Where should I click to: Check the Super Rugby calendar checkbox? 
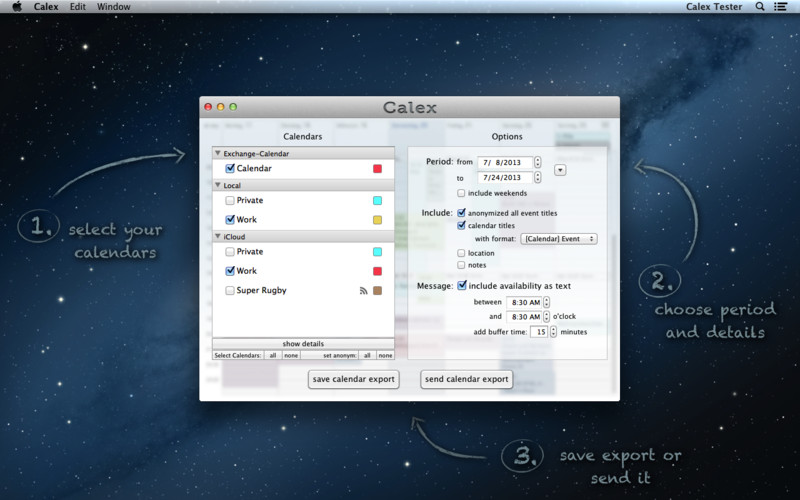tap(230, 290)
